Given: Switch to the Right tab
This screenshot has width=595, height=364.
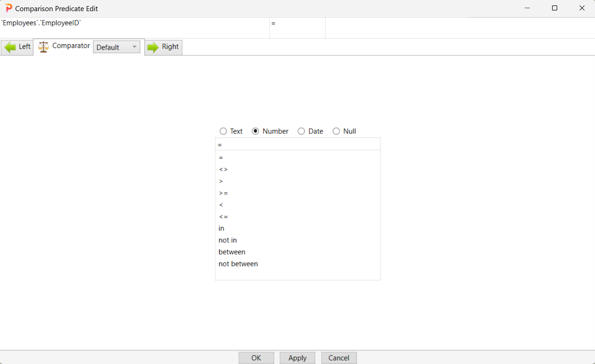Looking at the screenshot, I should 164,47.
